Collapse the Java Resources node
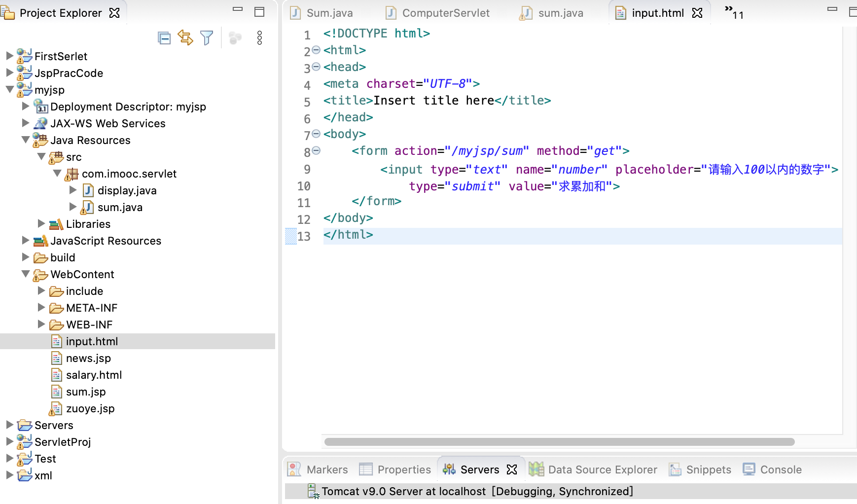The height and width of the screenshot is (504, 857). (25, 140)
